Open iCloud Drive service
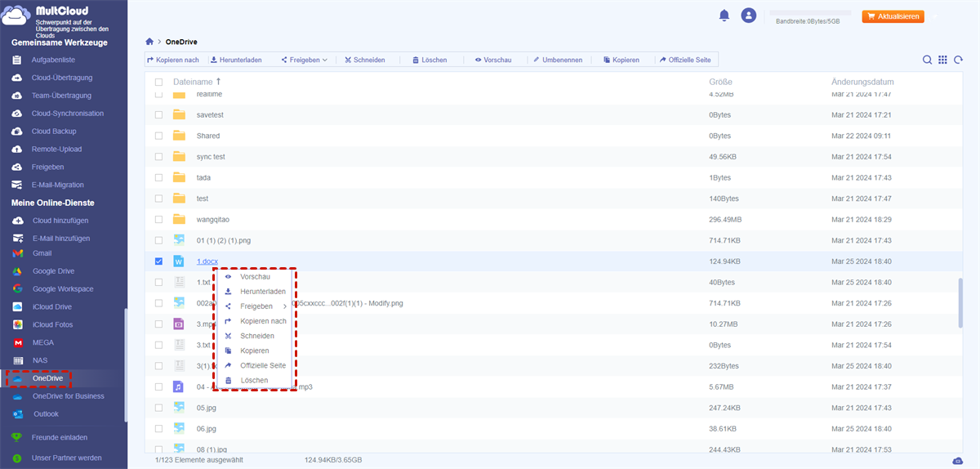 (51, 307)
